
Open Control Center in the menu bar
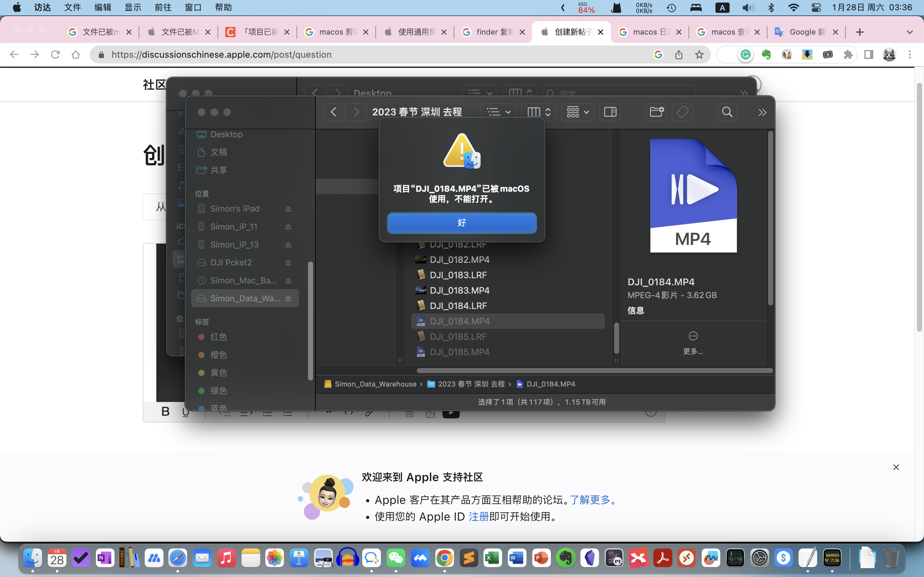816,8
